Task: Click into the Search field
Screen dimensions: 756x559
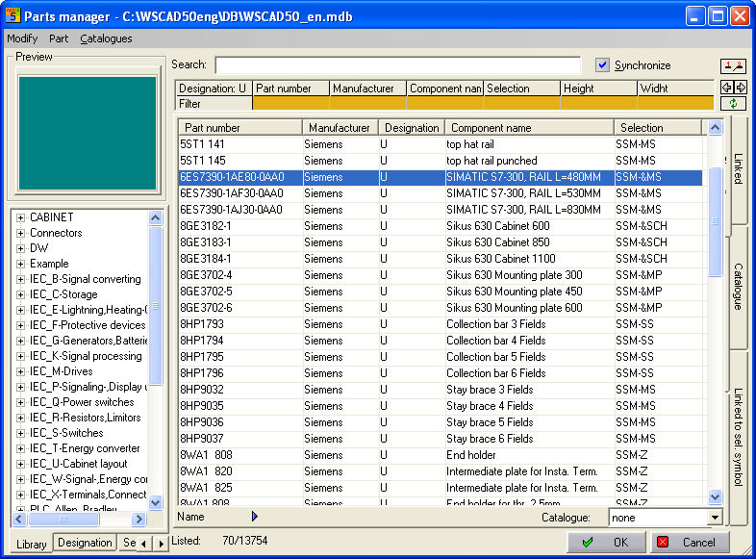Action: tap(398, 65)
